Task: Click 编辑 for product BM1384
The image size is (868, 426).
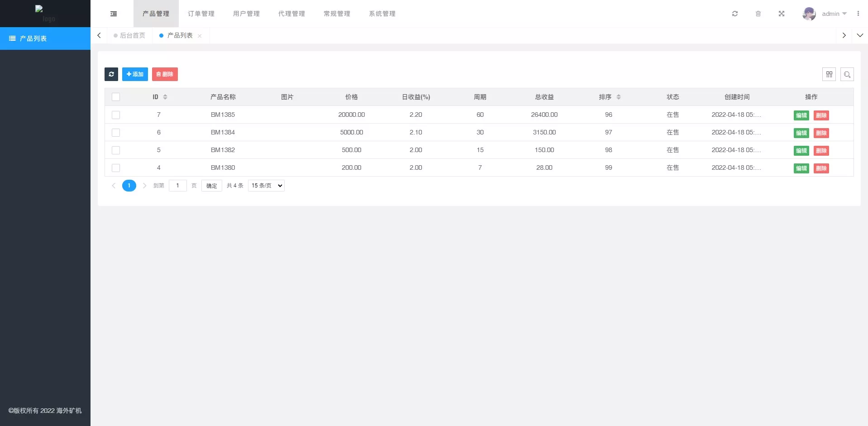Action: click(801, 133)
